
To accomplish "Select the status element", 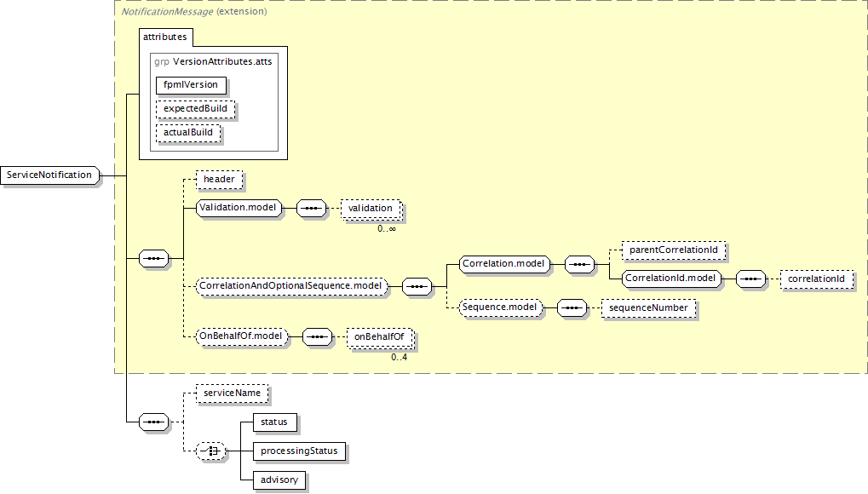I will coord(274,422).
